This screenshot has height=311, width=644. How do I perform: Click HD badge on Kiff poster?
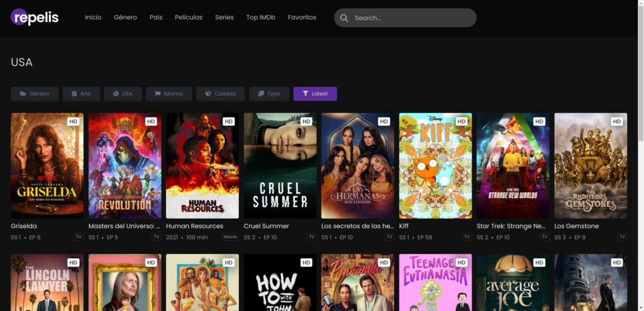click(462, 121)
